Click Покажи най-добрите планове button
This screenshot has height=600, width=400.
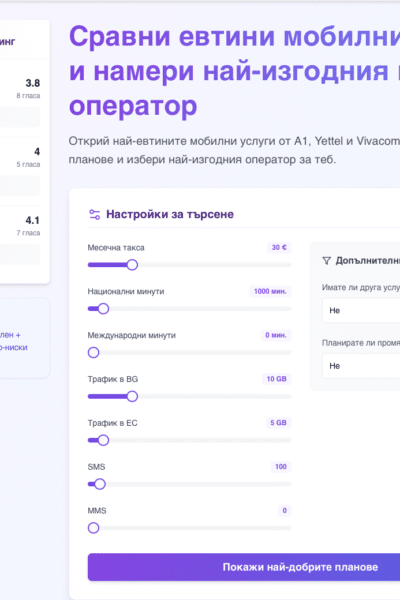(x=244, y=567)
